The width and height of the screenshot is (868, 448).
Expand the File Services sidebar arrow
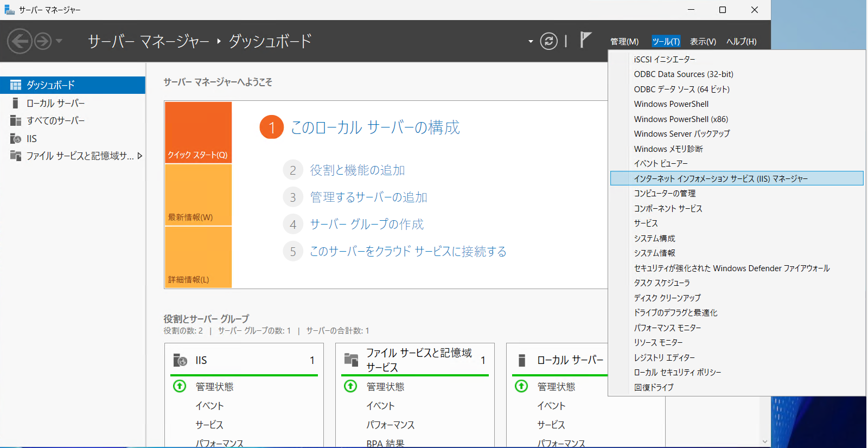pos(140,156)
